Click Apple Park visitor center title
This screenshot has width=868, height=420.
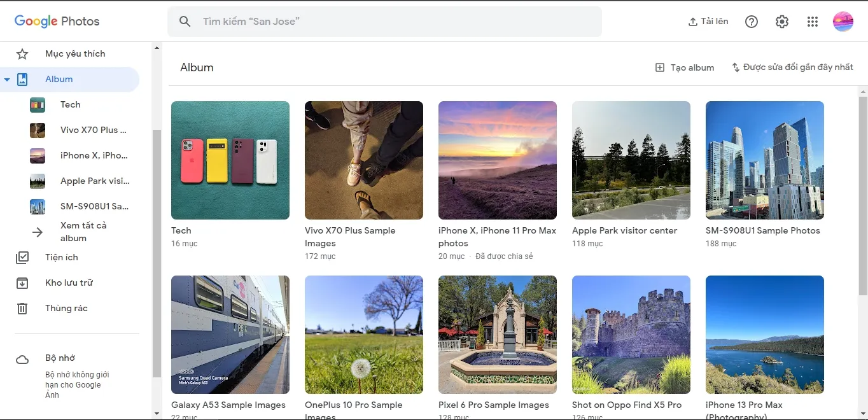click(x=624, y=230)
